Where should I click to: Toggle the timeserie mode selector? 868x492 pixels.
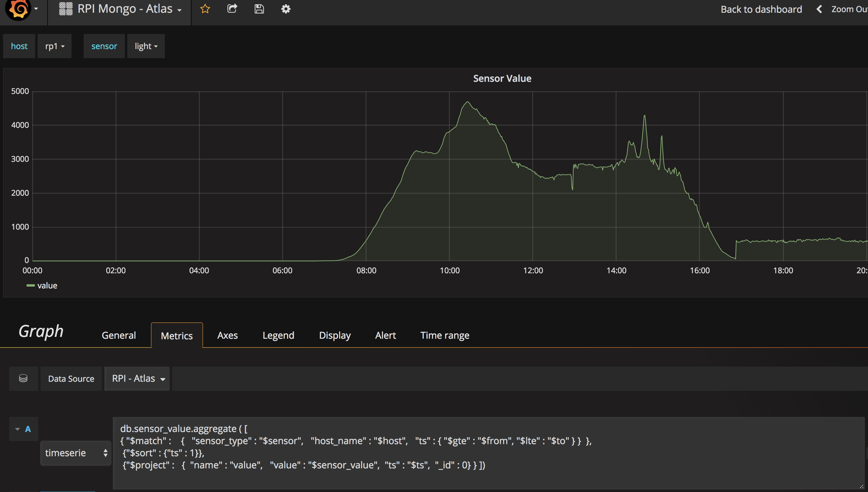(x=75, y=453)
